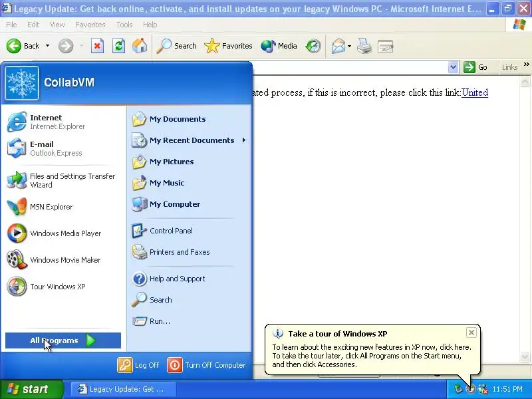The image size is (532, 399).
Task: Launch Internet Explorer from Start menu
Action: (x=63, y=122)
